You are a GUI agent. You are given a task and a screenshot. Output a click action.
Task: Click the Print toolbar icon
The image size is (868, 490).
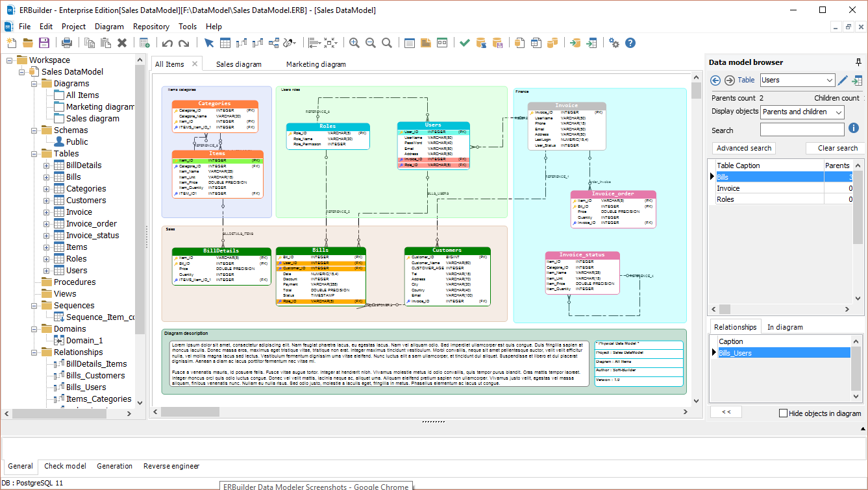click(66, 43)
